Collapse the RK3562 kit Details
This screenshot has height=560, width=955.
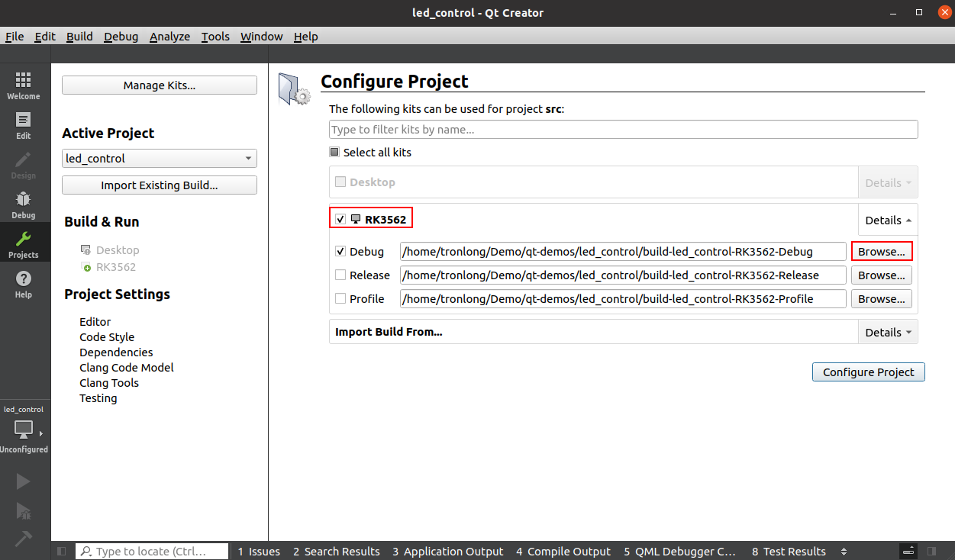click(888, 220)
